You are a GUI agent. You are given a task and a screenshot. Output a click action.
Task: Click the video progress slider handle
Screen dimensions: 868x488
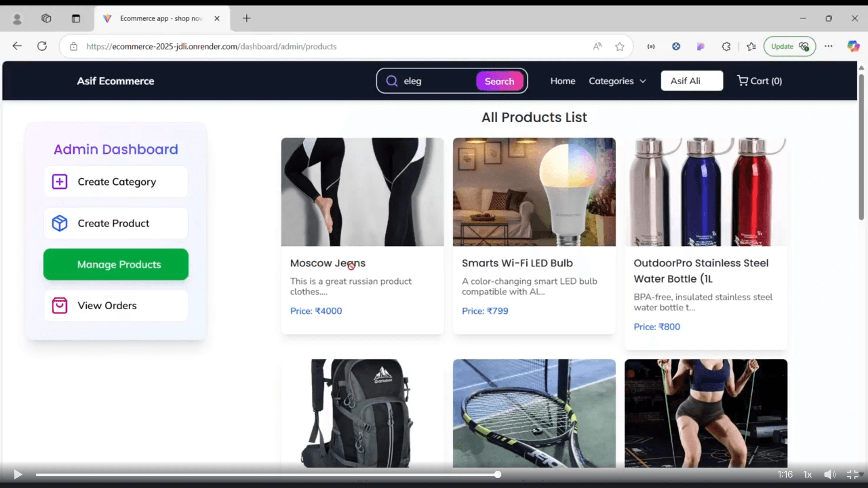click(498, 474)
